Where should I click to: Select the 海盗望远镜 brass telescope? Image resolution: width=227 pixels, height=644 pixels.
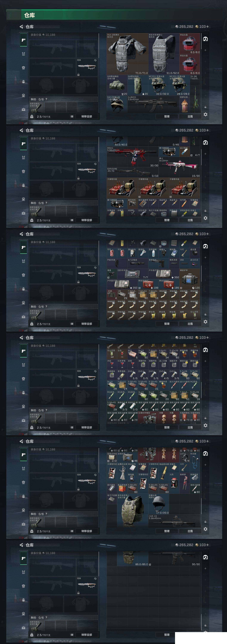164,473
